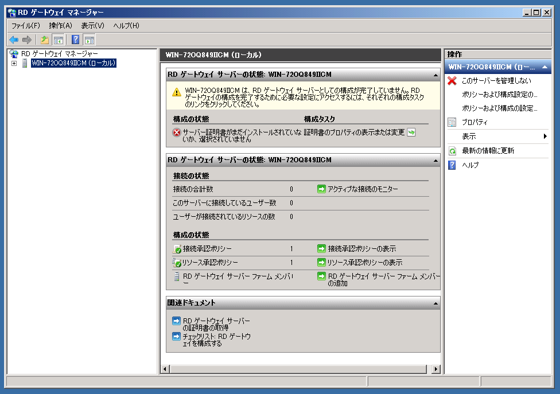Click the green refresh icon in actions pane
560x394 pixels.
(452, 151)
